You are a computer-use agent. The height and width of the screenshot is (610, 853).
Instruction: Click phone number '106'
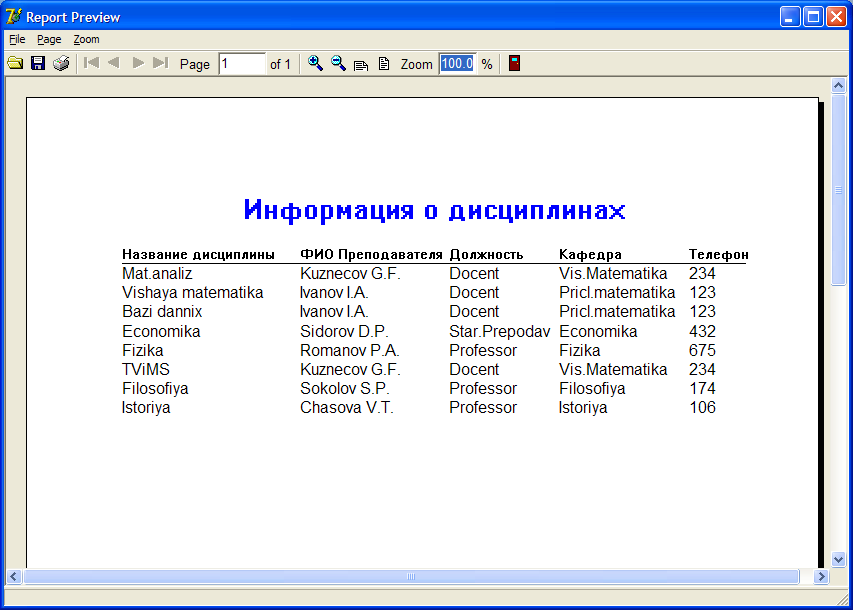[x=702, y=408]
